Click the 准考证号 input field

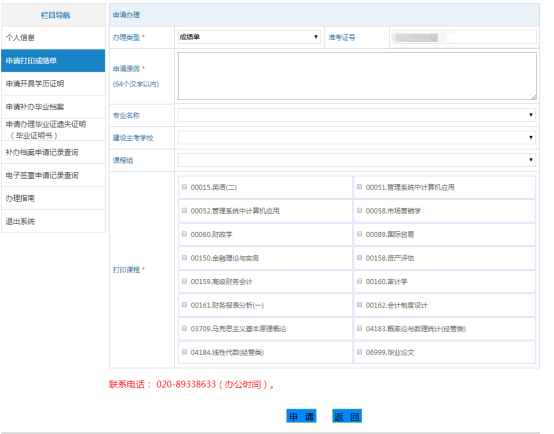click(x=464, y=37)
